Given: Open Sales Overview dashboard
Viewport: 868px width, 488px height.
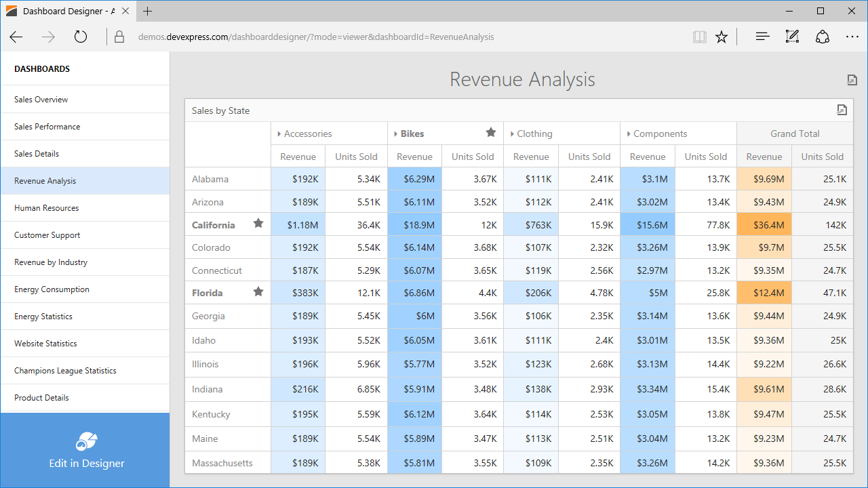Looking at the screenshot, I should point(41,100).
